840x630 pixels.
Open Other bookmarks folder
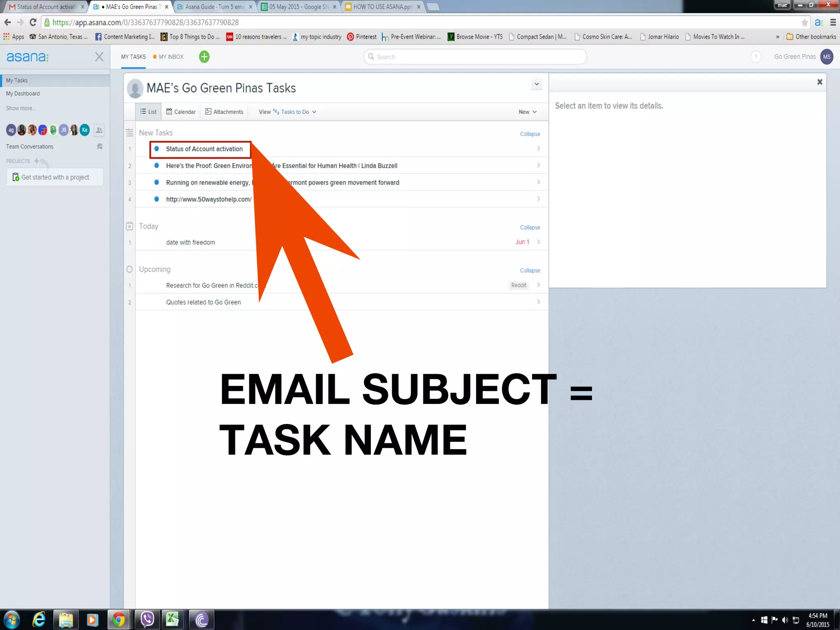811,37
